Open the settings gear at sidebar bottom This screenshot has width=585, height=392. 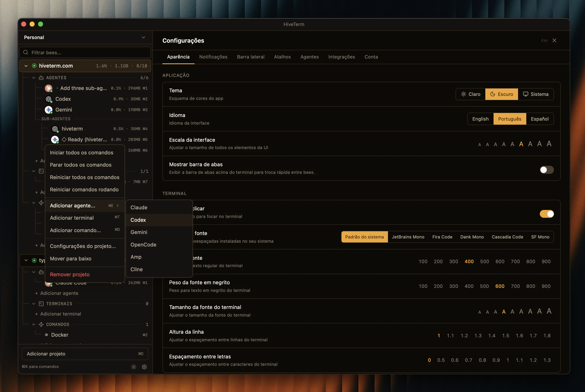pos(144,367)
